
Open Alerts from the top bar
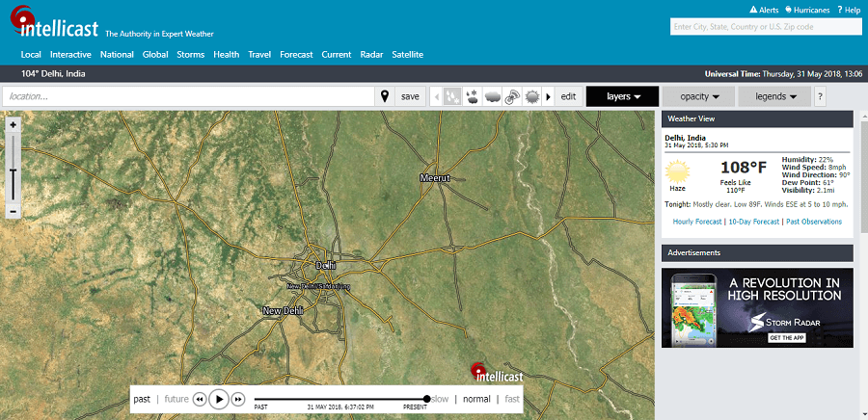764,10
